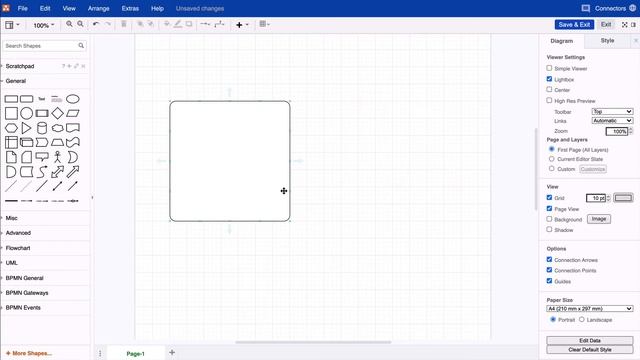This screenshot has width=640, height=360.
Task: Send selection to back
Action: [151, 24]
